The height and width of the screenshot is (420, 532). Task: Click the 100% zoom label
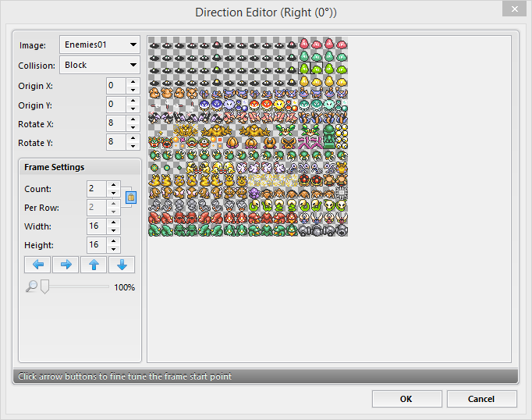pyautogui.click(x=125, y=287)
